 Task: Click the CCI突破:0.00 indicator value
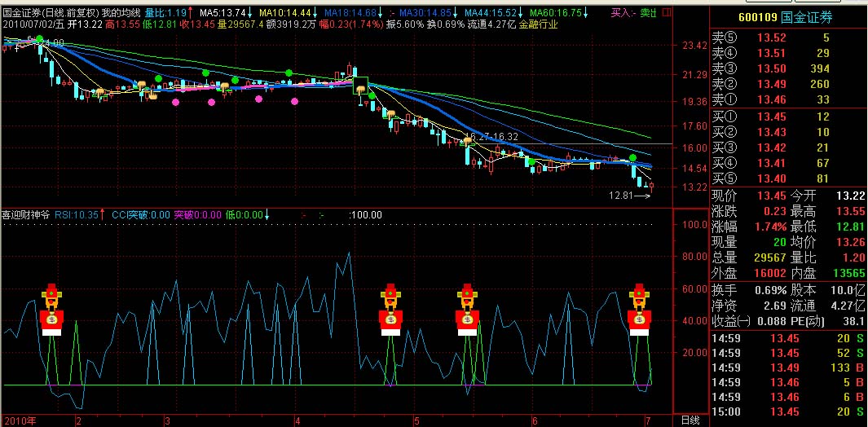click(x=141, y=214)
